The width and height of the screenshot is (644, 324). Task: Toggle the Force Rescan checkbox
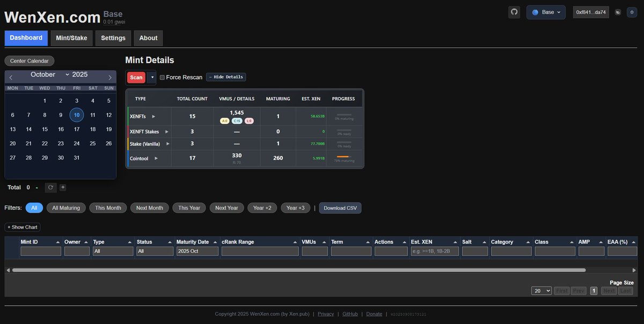tap(162, 77)
